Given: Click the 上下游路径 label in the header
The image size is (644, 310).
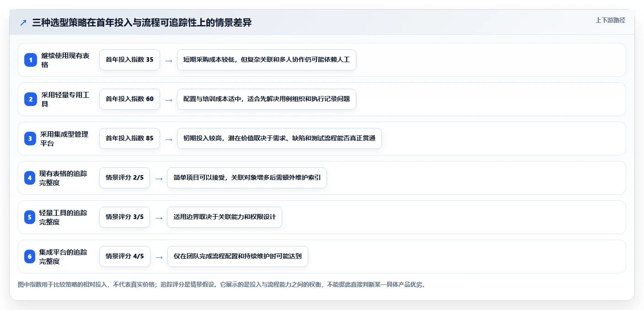Looking at the screenshot, I should (x=610, y=20).
